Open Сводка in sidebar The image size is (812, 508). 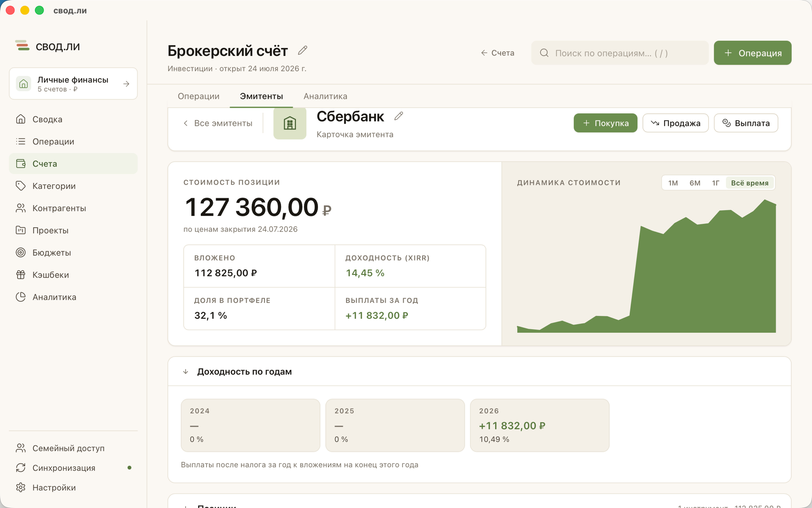tap(73, 119)
